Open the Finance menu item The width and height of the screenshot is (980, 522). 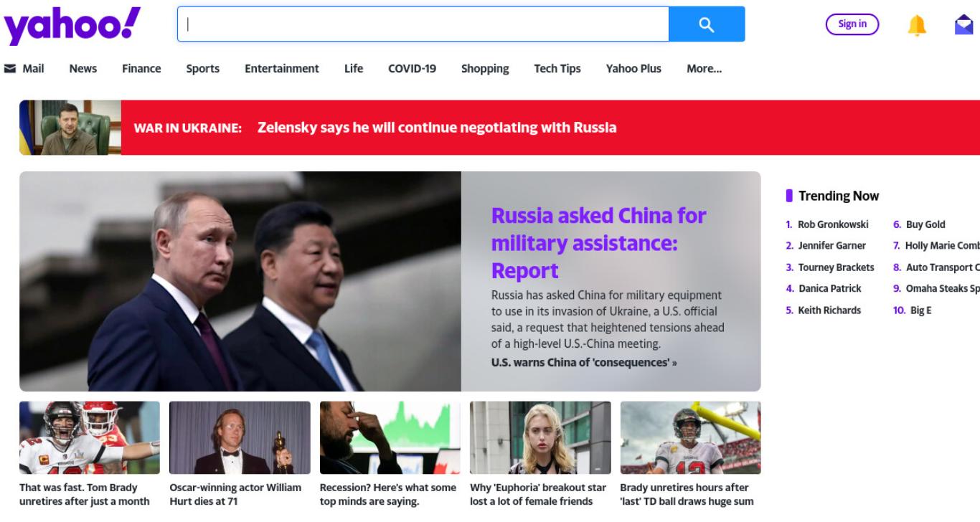(x=141, y=69)
